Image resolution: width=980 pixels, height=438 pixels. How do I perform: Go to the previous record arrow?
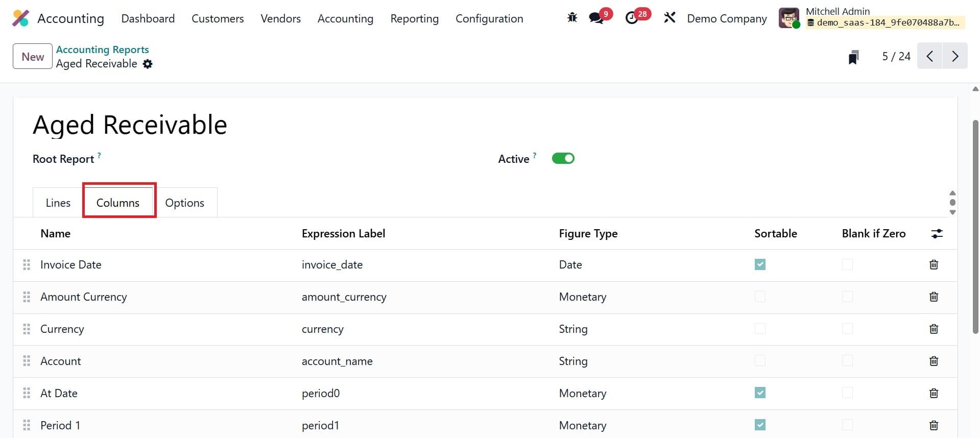tap(930, 56)
